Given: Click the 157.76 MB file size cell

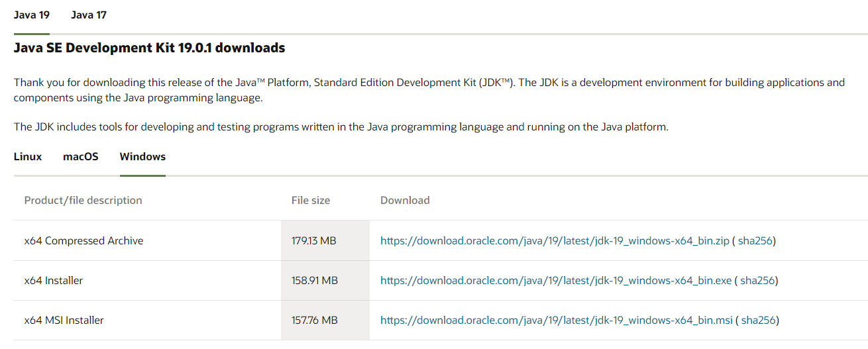Looking at the screenshot, I should pyautogui.click(x=325, y=320).
